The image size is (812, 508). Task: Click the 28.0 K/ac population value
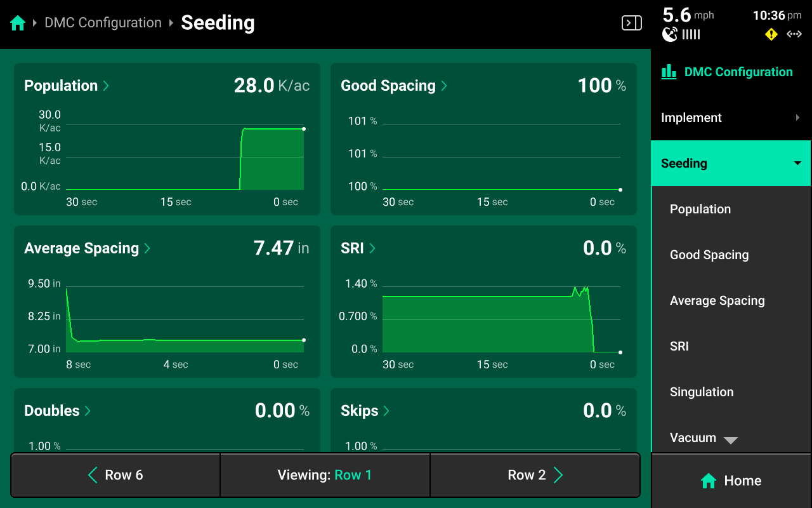[x=272, y=86]
